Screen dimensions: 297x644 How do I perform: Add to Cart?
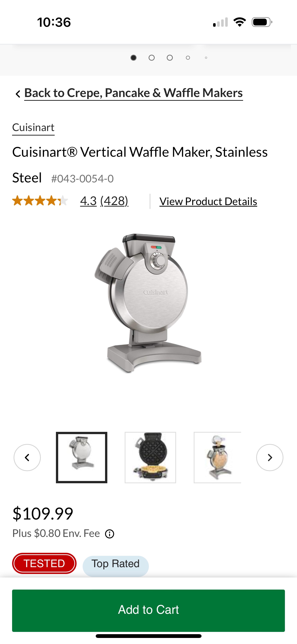click(148, 610)
